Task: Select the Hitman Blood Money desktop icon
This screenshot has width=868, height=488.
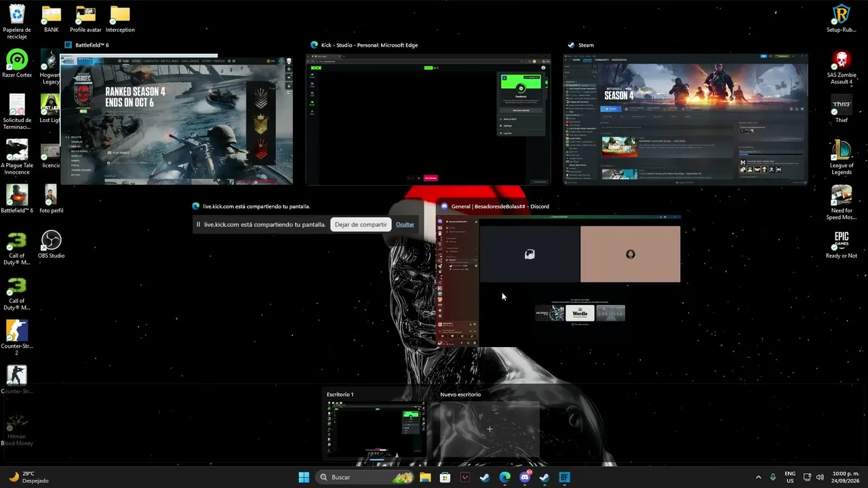Action: click(17, 428)
